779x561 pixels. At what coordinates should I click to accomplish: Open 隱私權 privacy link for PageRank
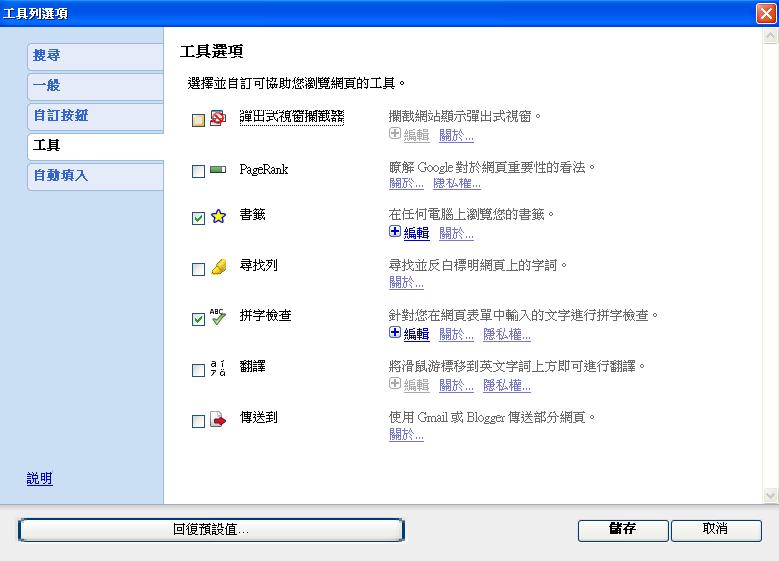pyautogui.click(x=456, y=183)
